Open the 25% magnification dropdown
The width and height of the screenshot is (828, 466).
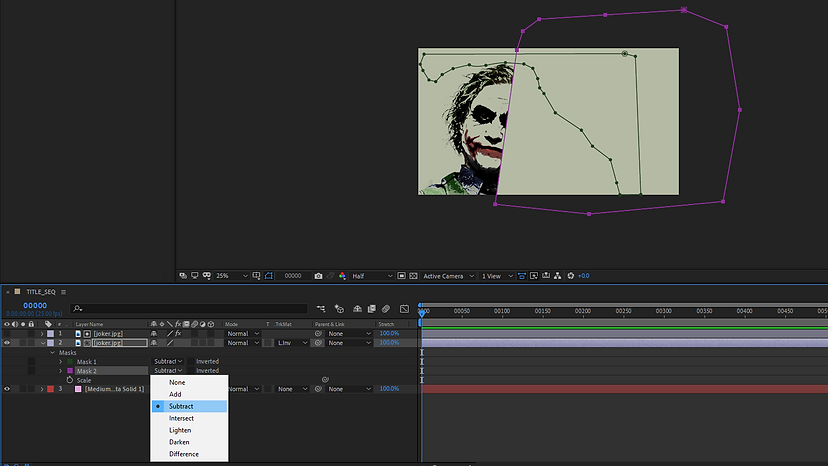[231, 276]
